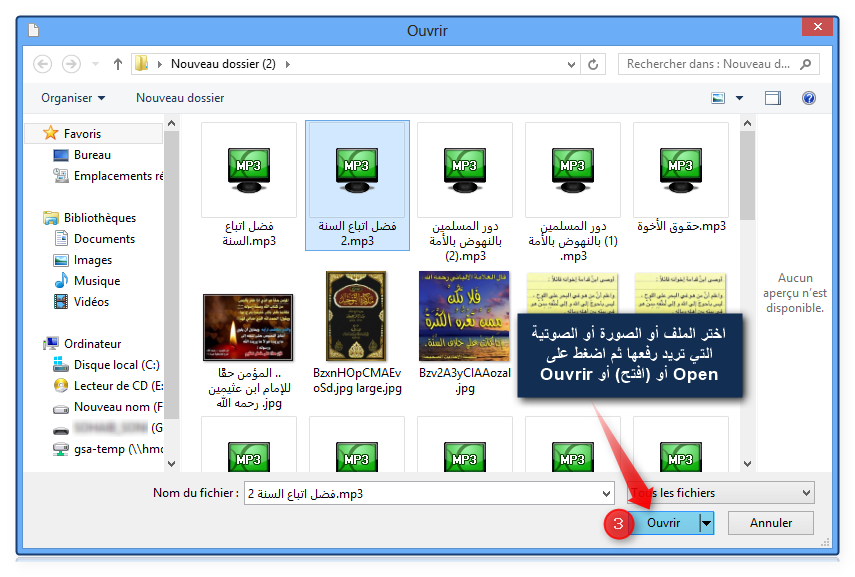Click the refresh icon beside address bar
855x577 pixels.
594,64
